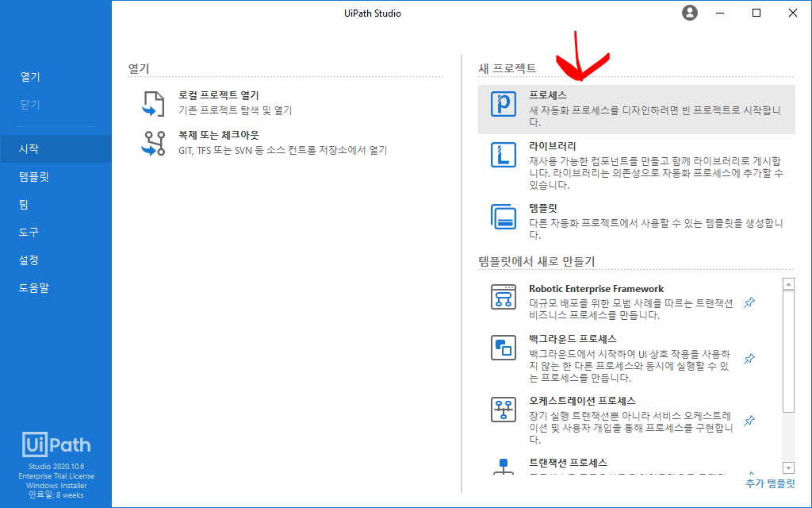Click the template list scroll-up arrow
Image resolution: width=812 pixels, height=508 pixels.
pyautogui.click(x=788, y=284)
